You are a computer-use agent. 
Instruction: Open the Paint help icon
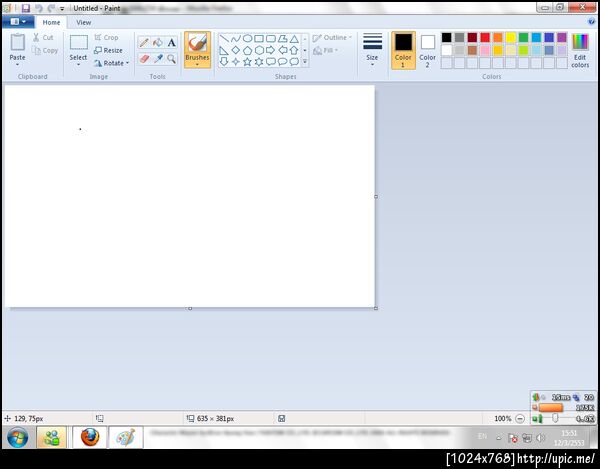click(x=591, y=22)
